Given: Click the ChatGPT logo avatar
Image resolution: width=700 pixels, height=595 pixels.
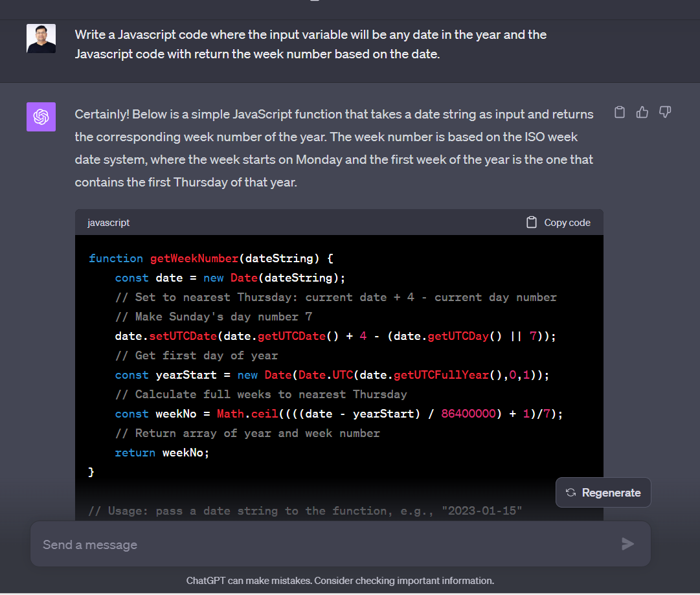Looking at the screenshot, I should pyautogui.click(x=41, y=117).
